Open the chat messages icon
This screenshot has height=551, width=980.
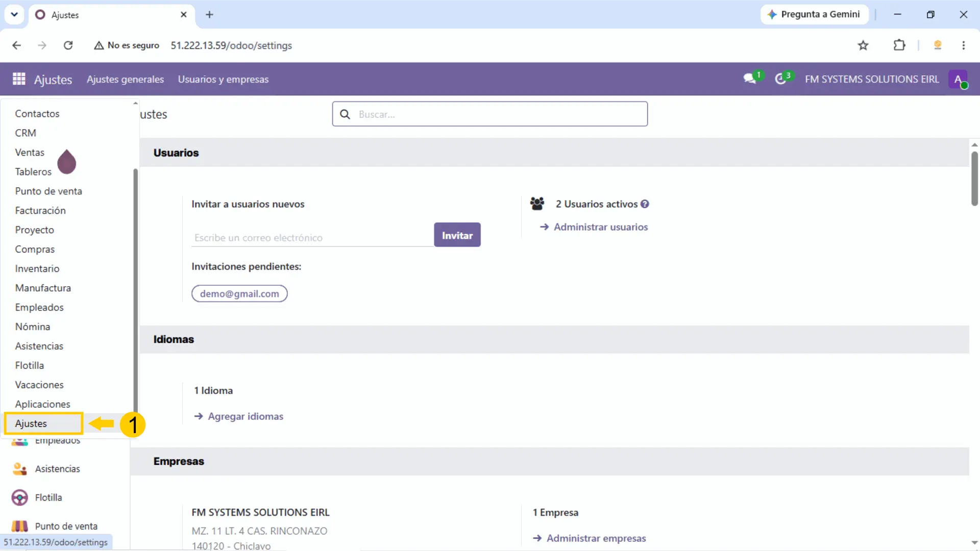pos(750,79)
